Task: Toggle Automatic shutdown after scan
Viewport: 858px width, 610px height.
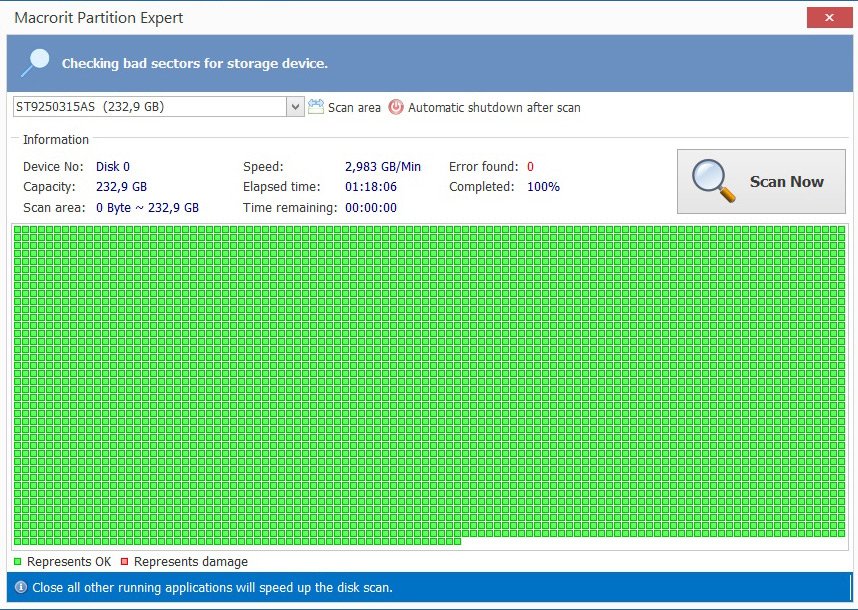Action: pyautogui.click(x=494, y=108)
